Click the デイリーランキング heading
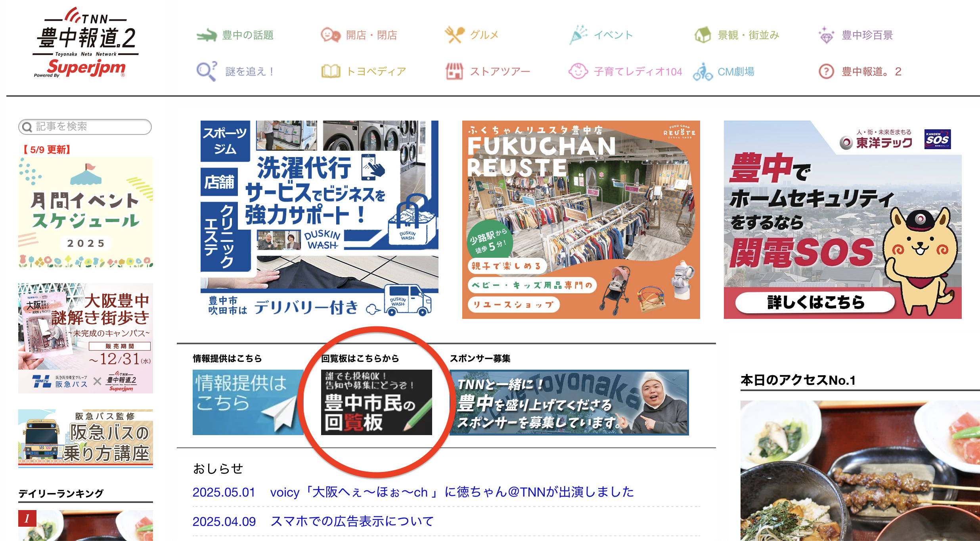 pyautogui.click(x=61, y=493)
